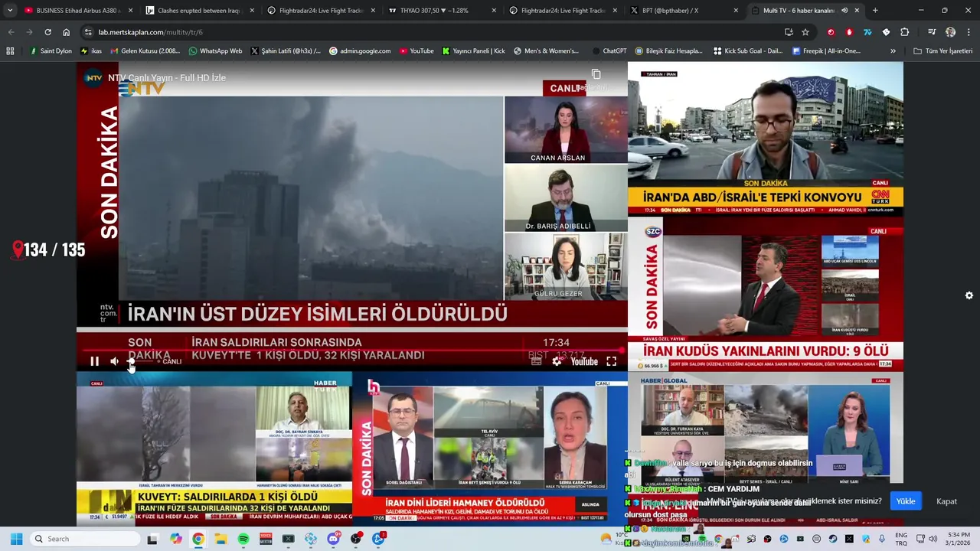Open the NTV channel avatar in the player
The width and height of the screenshot is (980, 551).
point(93,77)
